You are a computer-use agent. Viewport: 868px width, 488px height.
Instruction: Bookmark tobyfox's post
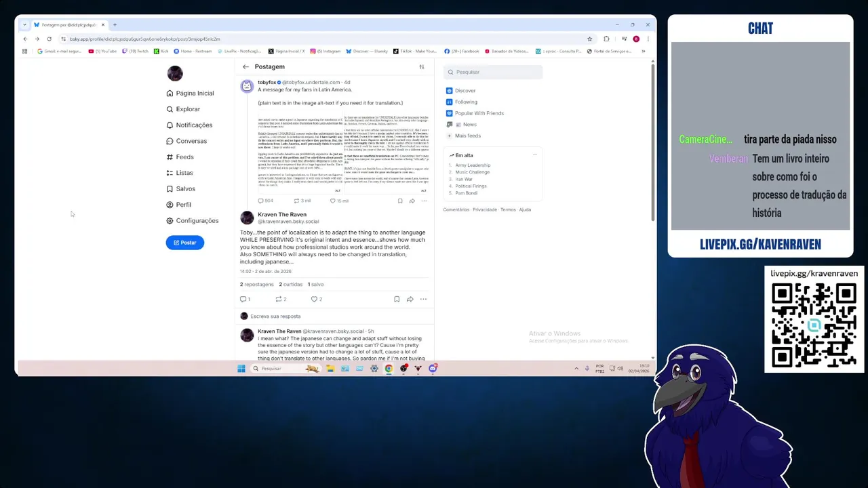pyautogui.click(x=400, y=201)
